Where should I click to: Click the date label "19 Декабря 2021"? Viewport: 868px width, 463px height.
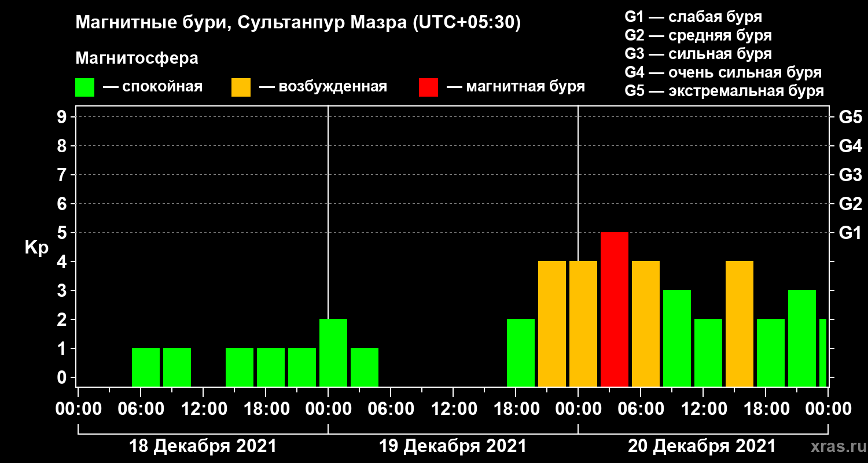(453, 446)
